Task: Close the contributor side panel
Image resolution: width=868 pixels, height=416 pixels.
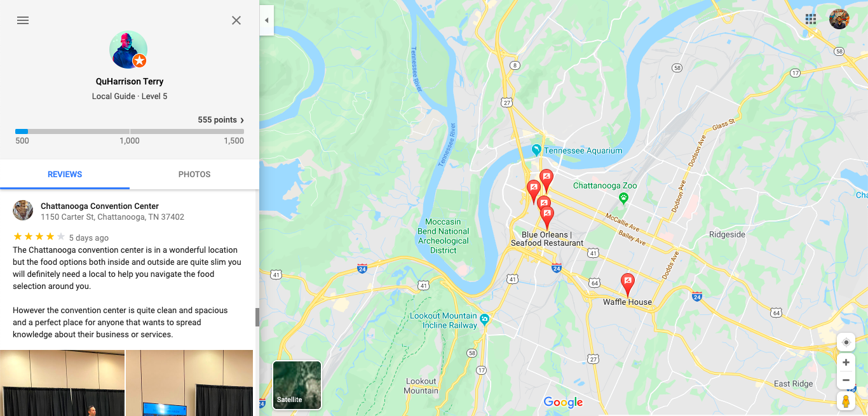Action: tap(236, 20)
